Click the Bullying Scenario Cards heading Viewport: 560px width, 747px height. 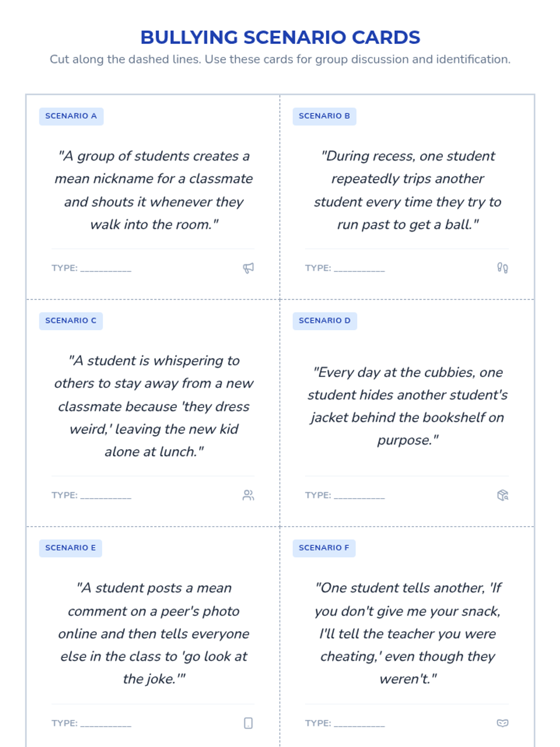point(280,37)
